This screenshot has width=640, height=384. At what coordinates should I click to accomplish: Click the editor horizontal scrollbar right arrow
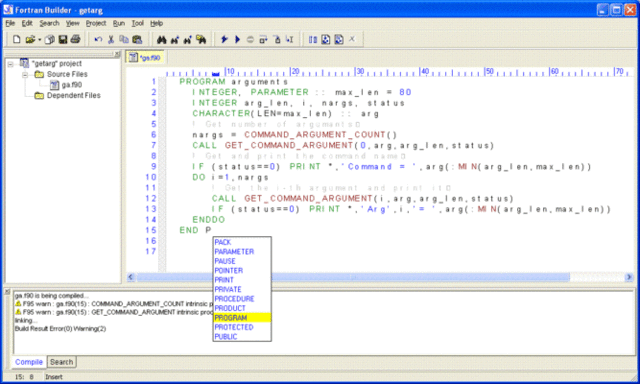coord(629,277)
